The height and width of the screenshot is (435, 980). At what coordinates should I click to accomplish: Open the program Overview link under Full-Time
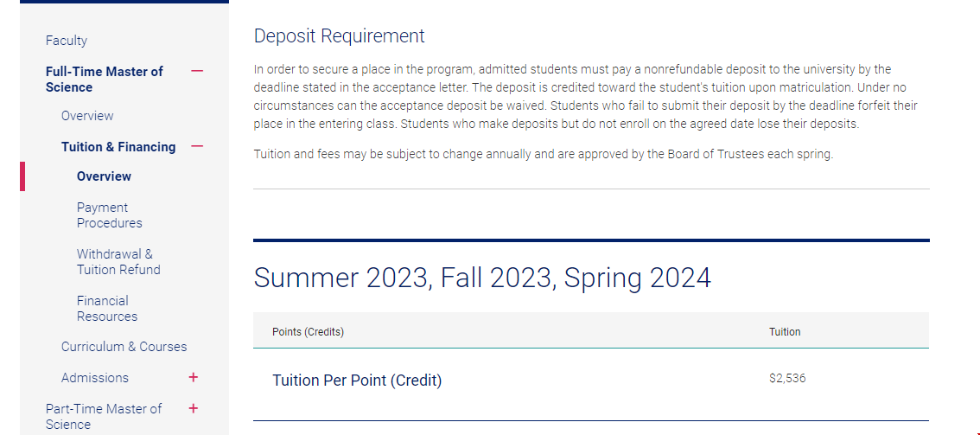coord(87,116)
